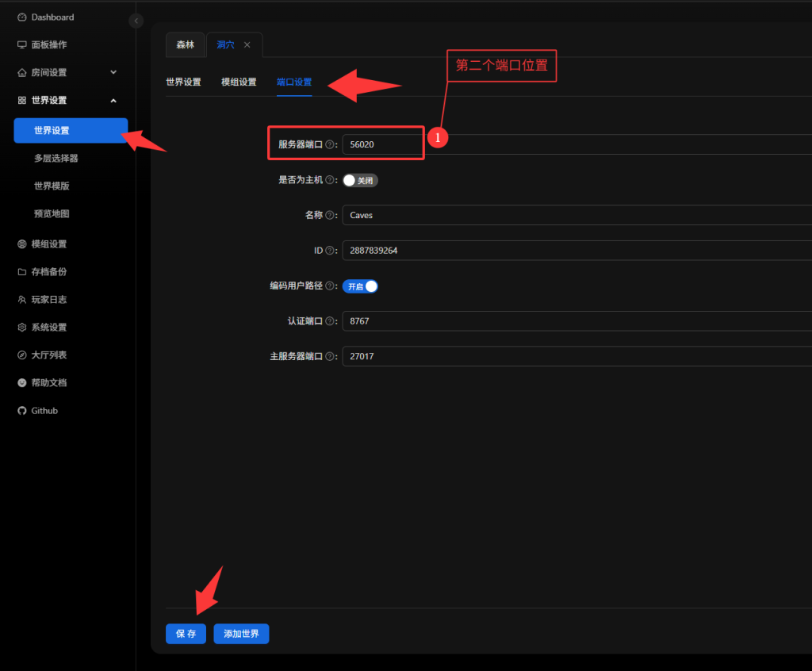Click the 模组设置 globe icon
812x671 pixels.
[x=22, y=244]
